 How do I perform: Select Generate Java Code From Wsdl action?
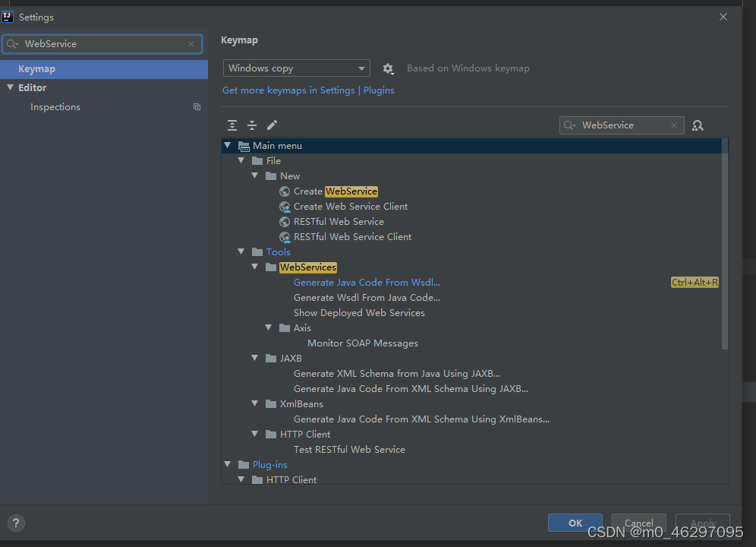(x=367, y=282)
